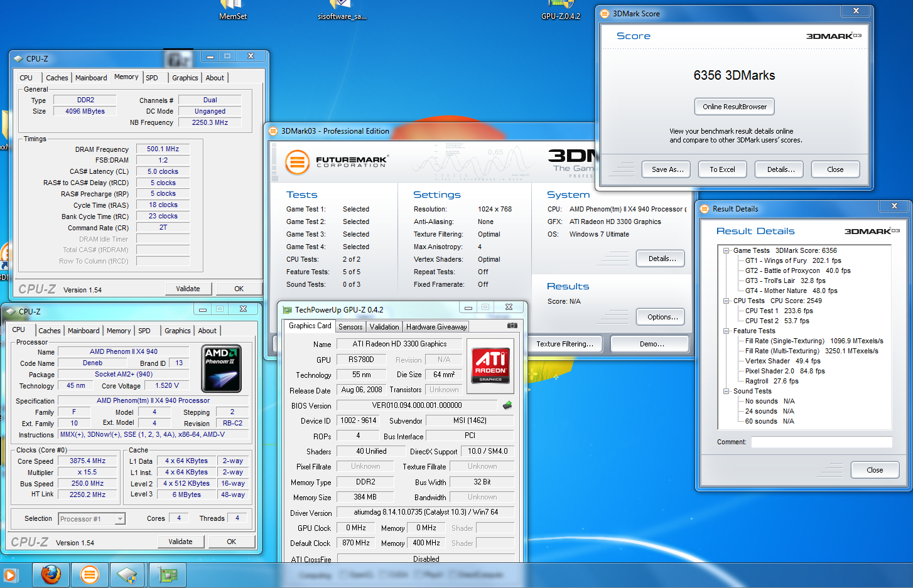The width and height of the screenshot is (913, 588).
Task: Select GT3 - Troll's Lair row
Action: (x=785, y=281)
